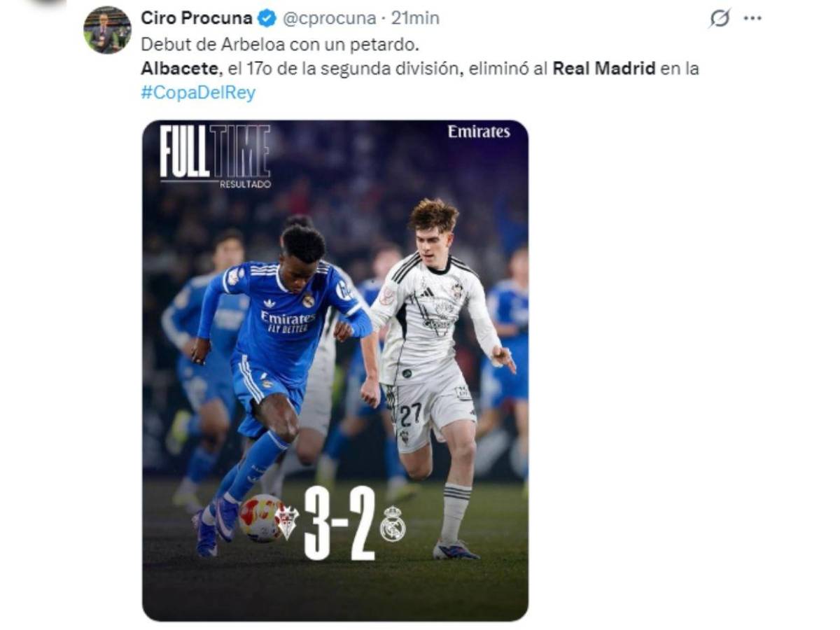
Task: Click the 'Debut de Arbeloa con un petardo' line
Action: click(279, 43)
